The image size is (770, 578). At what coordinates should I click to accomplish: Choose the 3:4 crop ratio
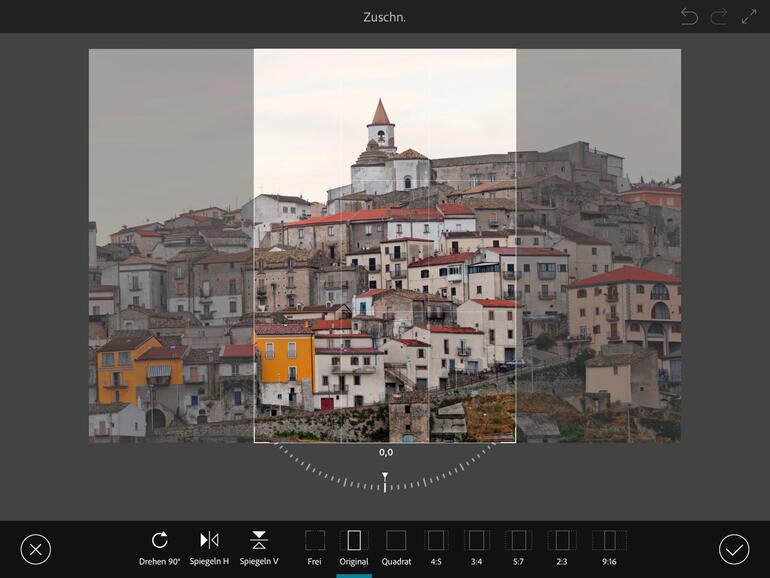477,541
